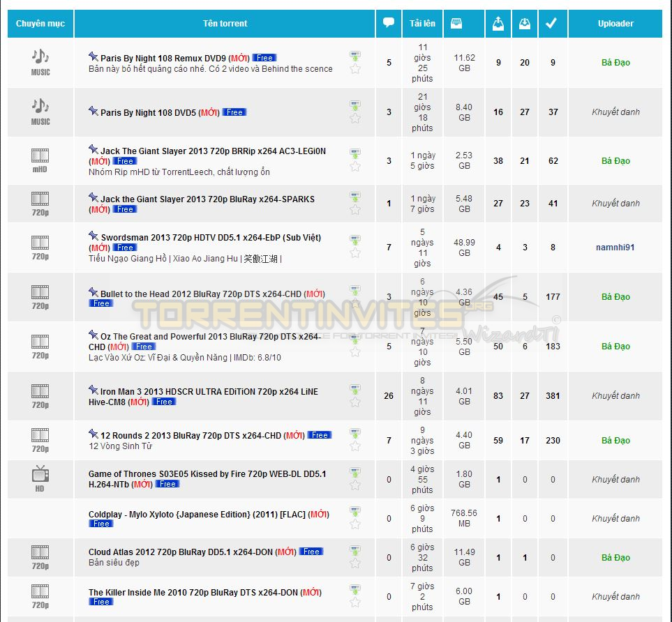Bookmark Paris By Night 108 Remux DVD9 with star
Image resolution: width=672 pixels, height=622 pixels.
(x=355, y=69)
